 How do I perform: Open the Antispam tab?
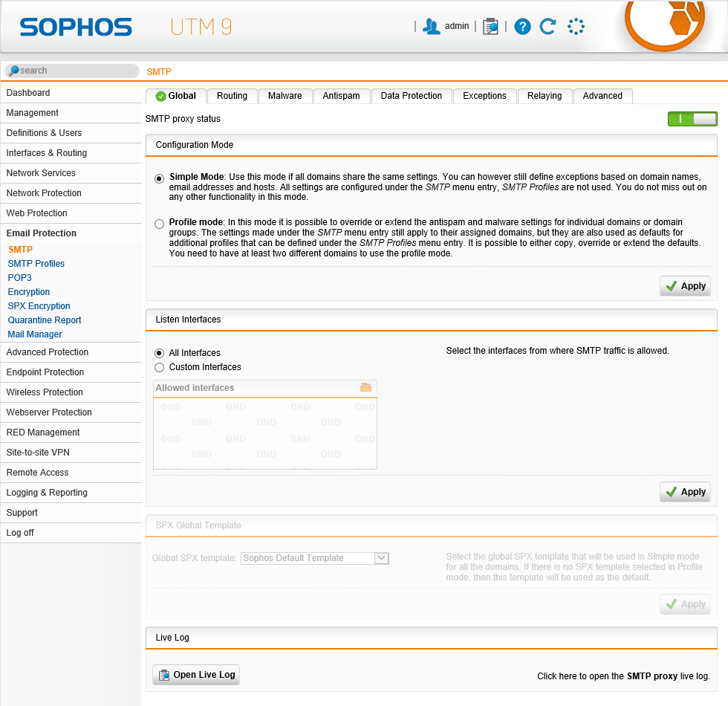pyautogui.click(x=341, y=96)
